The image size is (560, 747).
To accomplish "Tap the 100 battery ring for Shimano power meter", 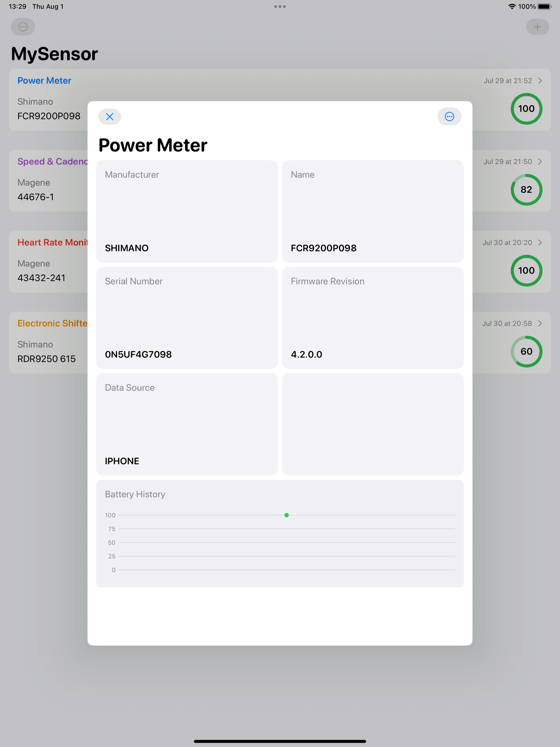I will 526,109.
